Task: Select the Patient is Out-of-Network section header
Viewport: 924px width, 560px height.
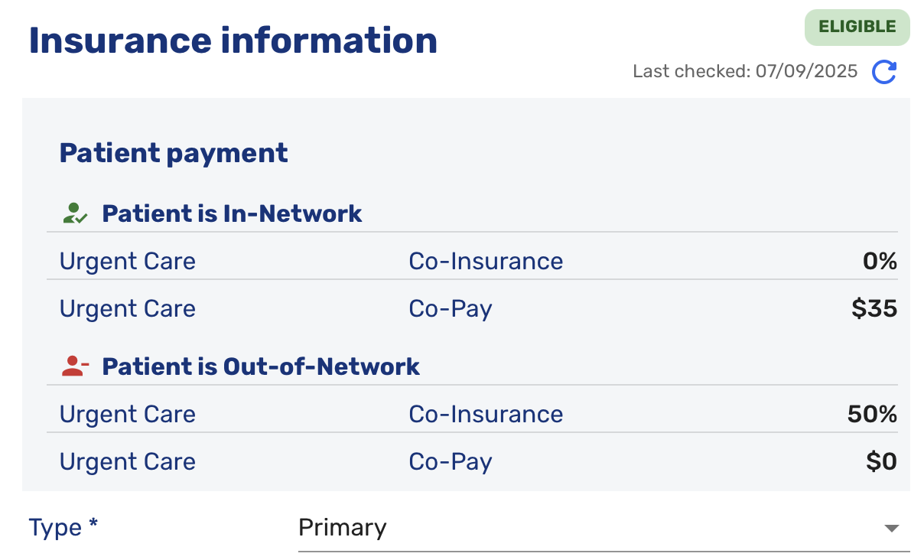Action: click(259, 366)
